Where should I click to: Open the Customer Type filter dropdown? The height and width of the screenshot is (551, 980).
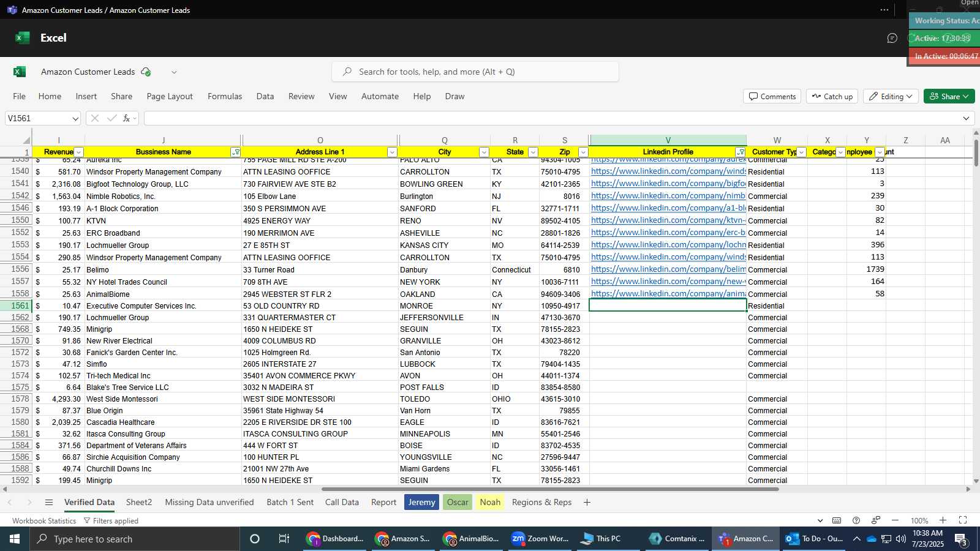[x=801, y=152]
